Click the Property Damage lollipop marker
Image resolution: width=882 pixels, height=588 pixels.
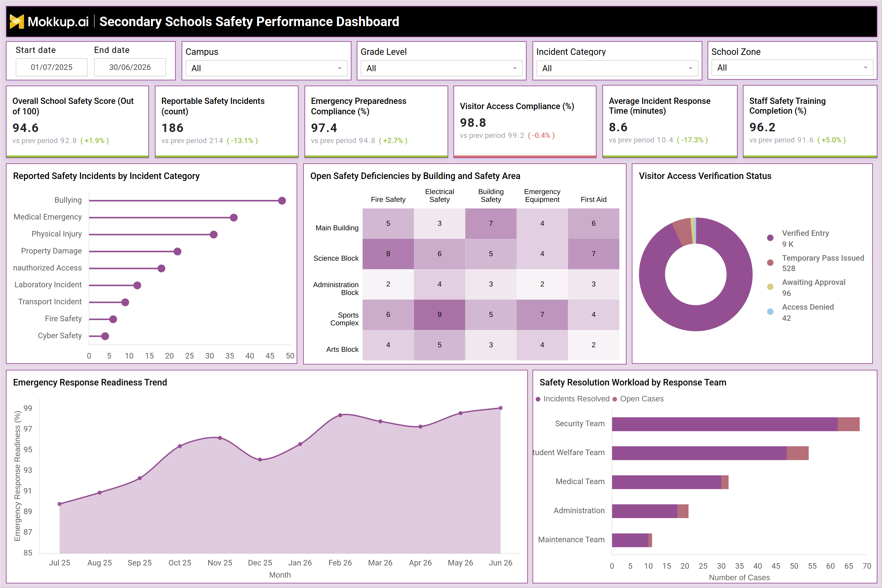pos(177,251)
